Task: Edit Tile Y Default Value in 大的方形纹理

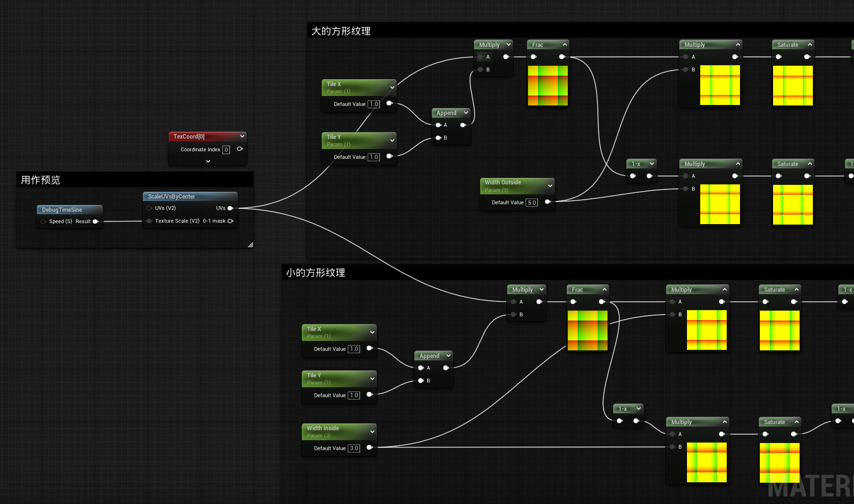Action: pyautogui.click(x=374, y=157)
